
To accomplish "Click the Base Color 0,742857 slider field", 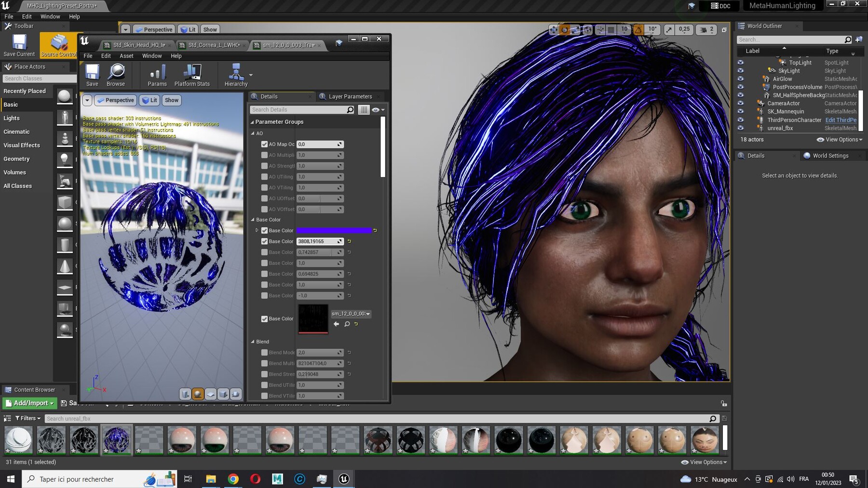I will (x=320, y=252).
